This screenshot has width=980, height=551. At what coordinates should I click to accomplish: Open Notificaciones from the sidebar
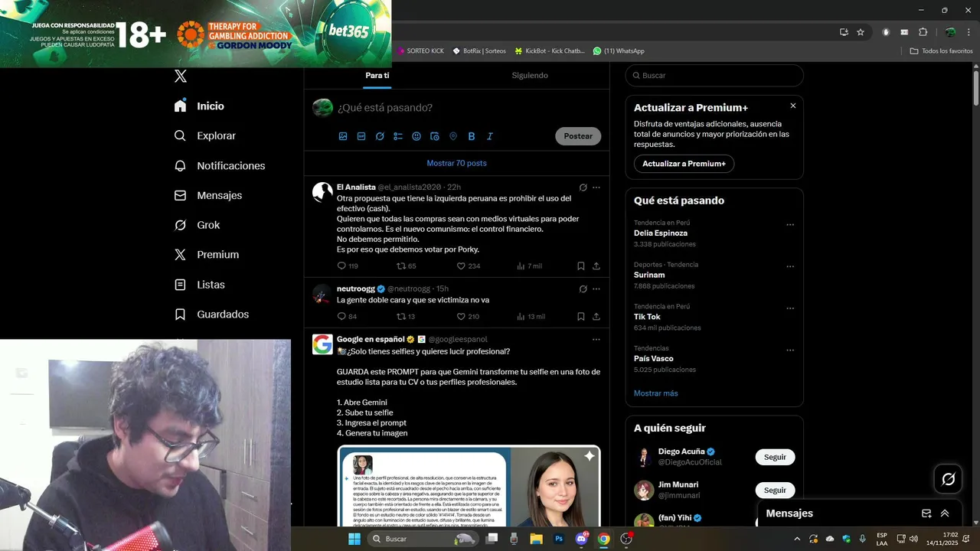click(x=219, y=165)
